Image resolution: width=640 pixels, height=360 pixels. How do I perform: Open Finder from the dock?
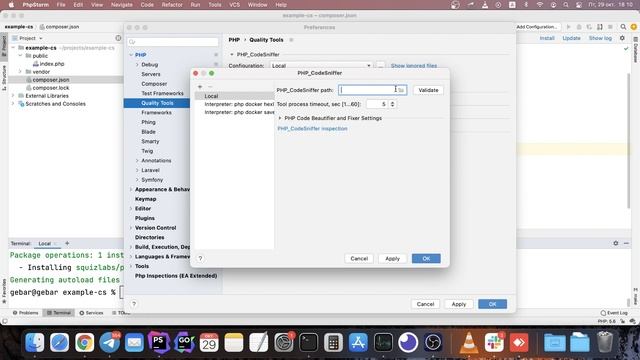coord(35,342)
